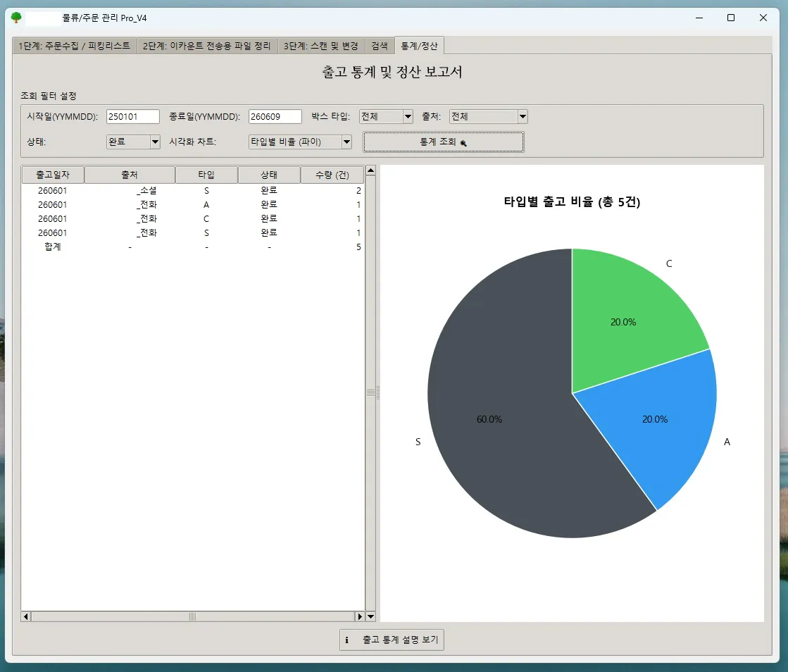The width and height of the screenshot is (788, 672).
Task: Click the 타입 column header
Action: click(x=206, y=175)
